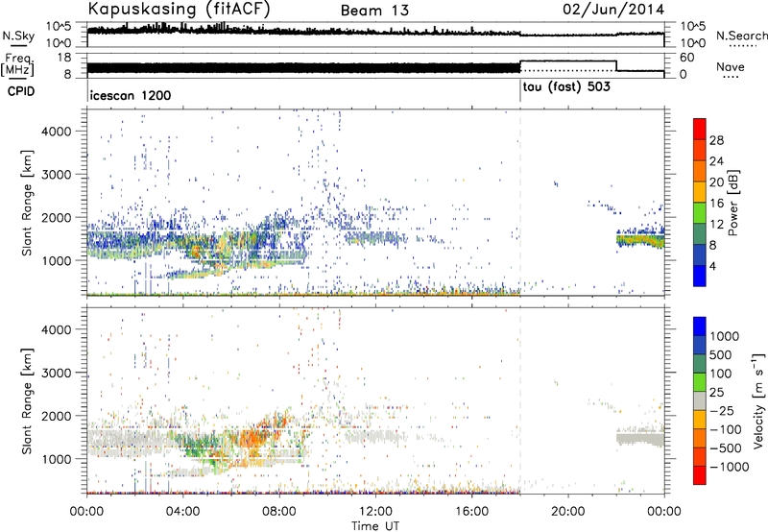
Task: Select the Beam 13 label
Action: point(374,11)
